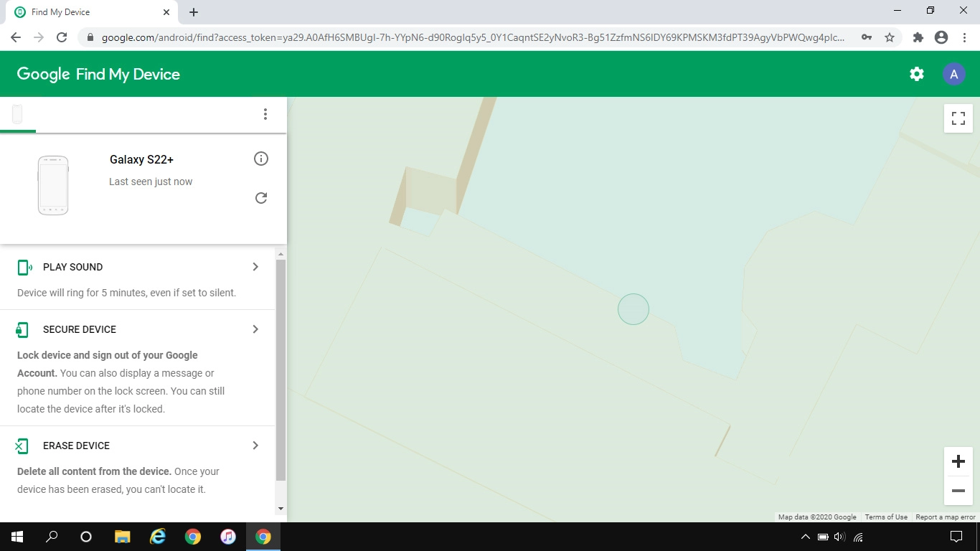Expand the Play Sound option chevron
980x551 pixels.
(x=255, y=267)
